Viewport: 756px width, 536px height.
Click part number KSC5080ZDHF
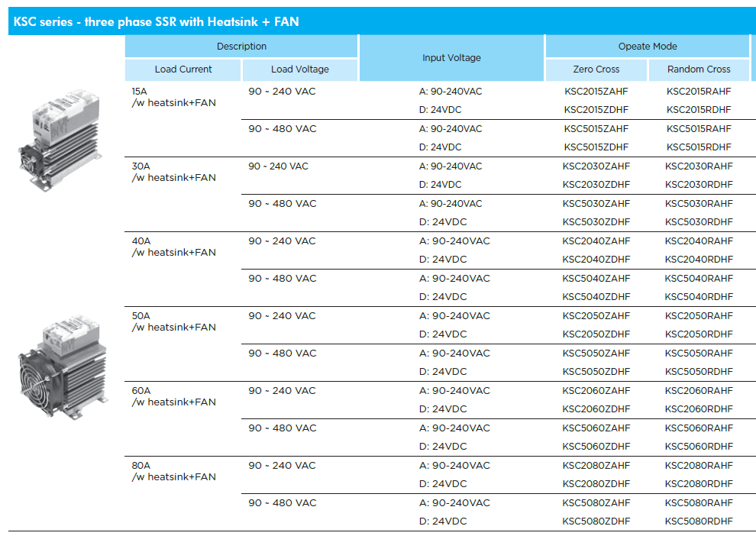coord(596,521)
